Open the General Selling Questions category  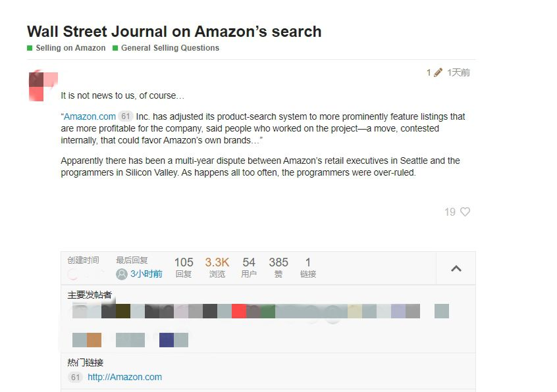(170, 48)
